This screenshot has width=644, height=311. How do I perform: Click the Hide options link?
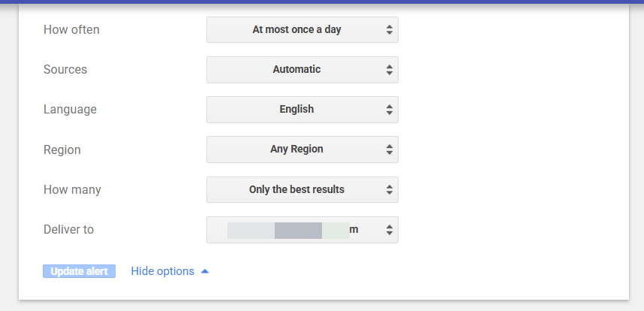[162, 271]
